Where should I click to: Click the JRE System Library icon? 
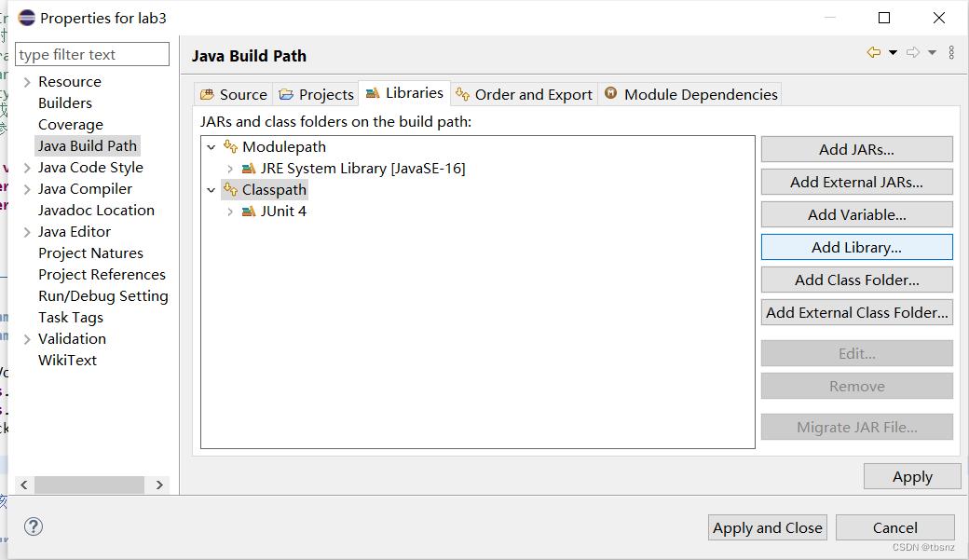point(249,168)
